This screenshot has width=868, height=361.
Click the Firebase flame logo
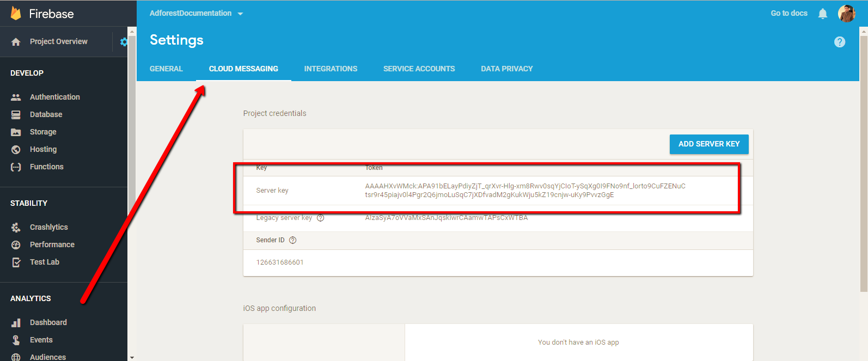pos(16,14)
